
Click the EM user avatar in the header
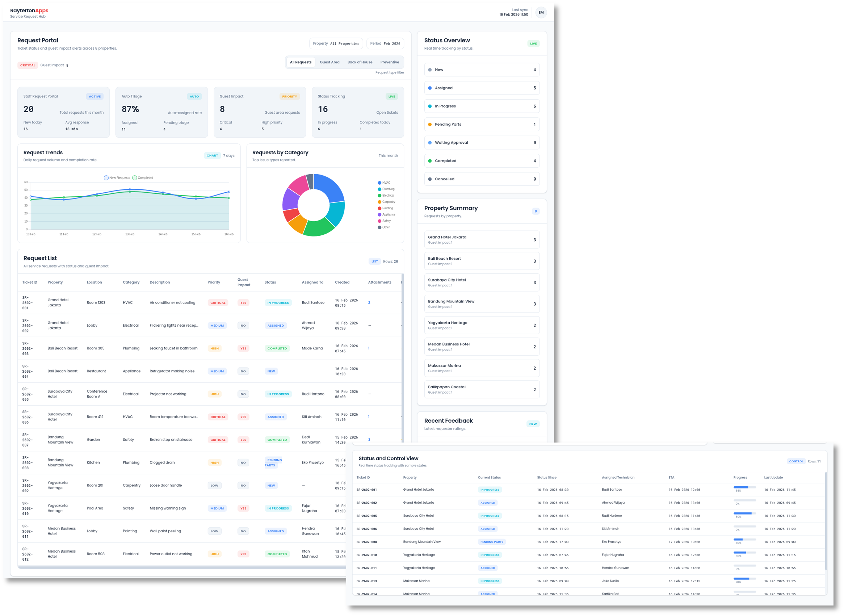pyautogui.click(x=541, y=12)
